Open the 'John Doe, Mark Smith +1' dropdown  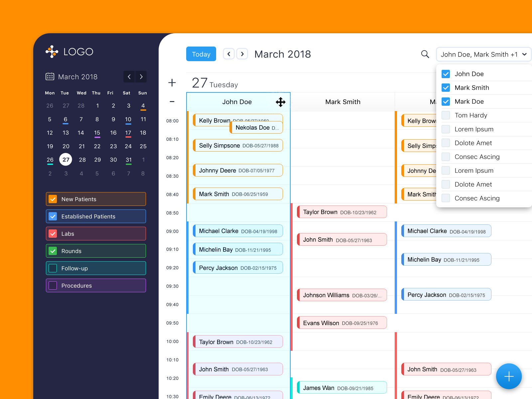click(483, 54)
